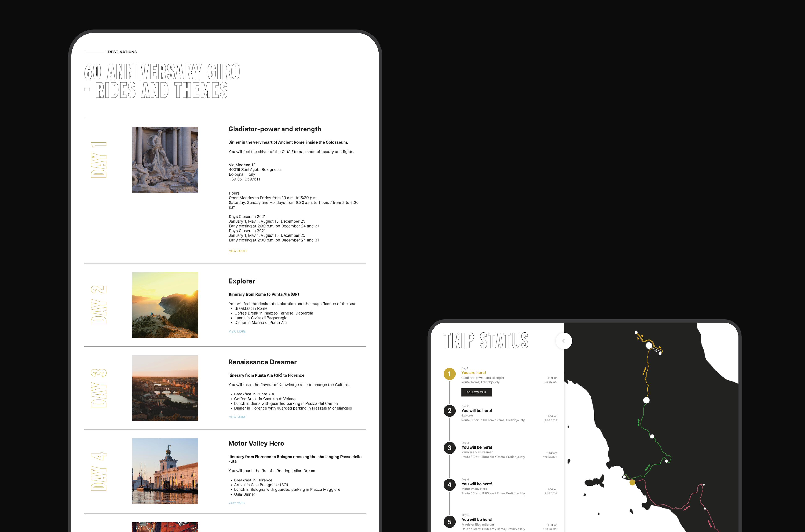Click the Gladiator-power and strength heading
805x532 pixels.
(x=275, y=129)
